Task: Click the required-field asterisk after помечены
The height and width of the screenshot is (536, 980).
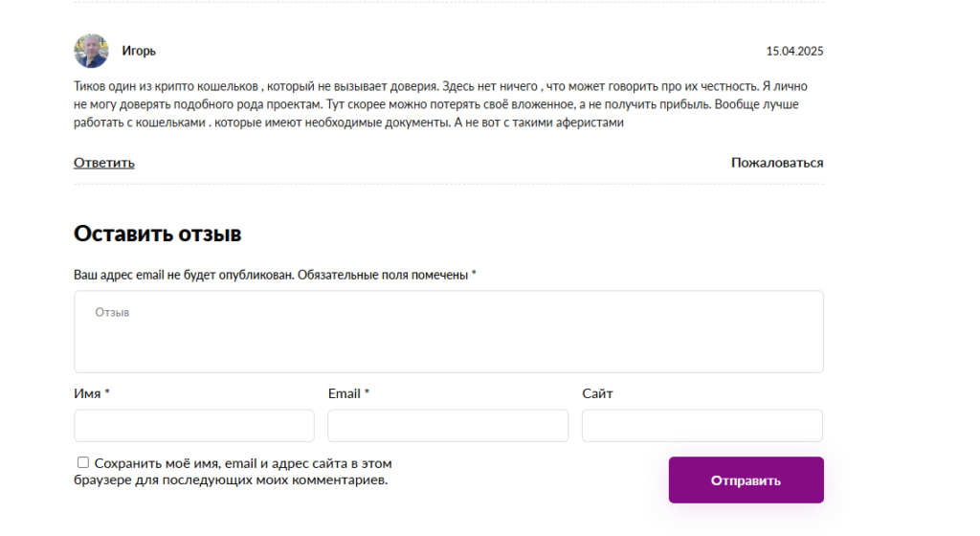Action: click(x=474, y=275)
